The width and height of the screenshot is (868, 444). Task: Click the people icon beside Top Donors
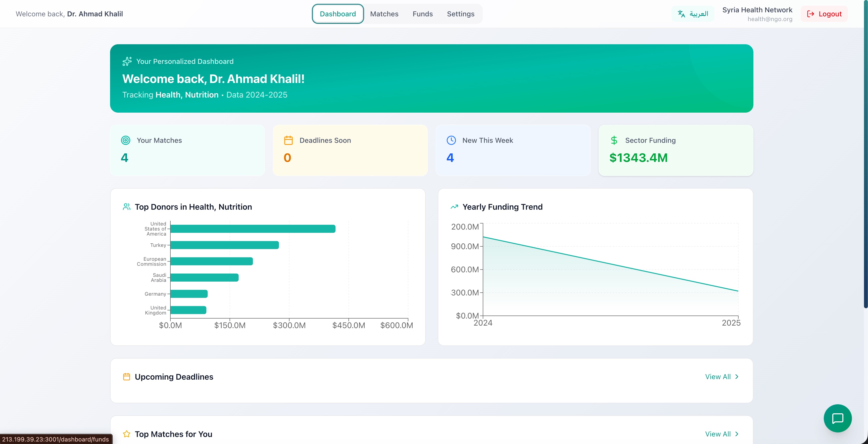126,207
